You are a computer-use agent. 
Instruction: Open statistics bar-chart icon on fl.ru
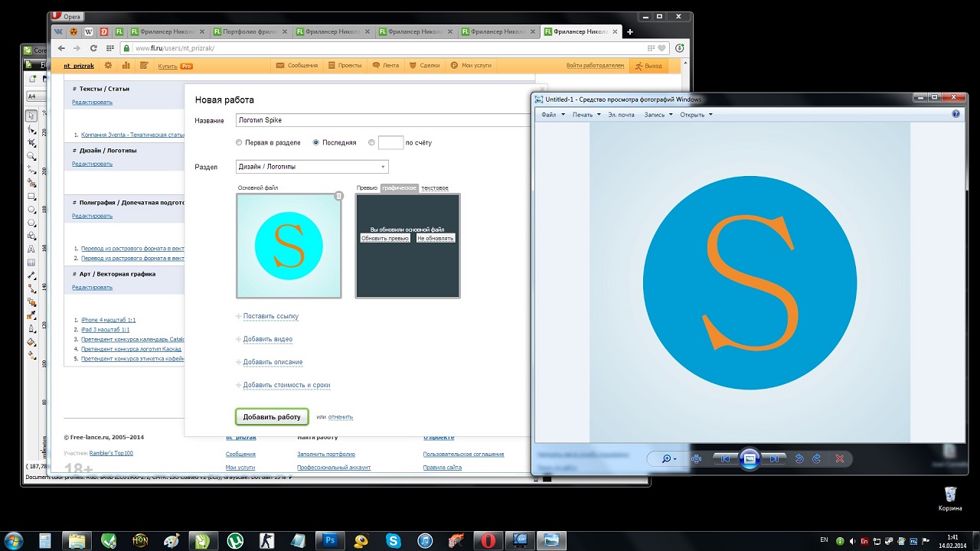click(126, 66)
